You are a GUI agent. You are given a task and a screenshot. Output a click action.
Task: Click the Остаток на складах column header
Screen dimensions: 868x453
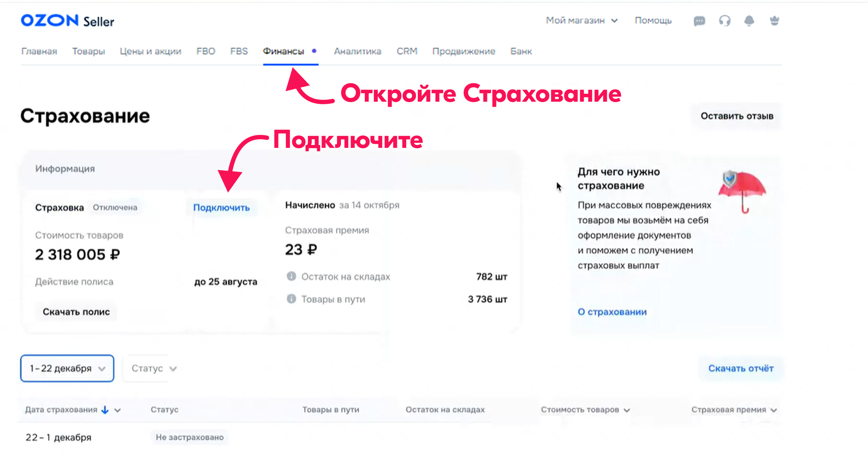pyautogui.click(x=445, y=410)
